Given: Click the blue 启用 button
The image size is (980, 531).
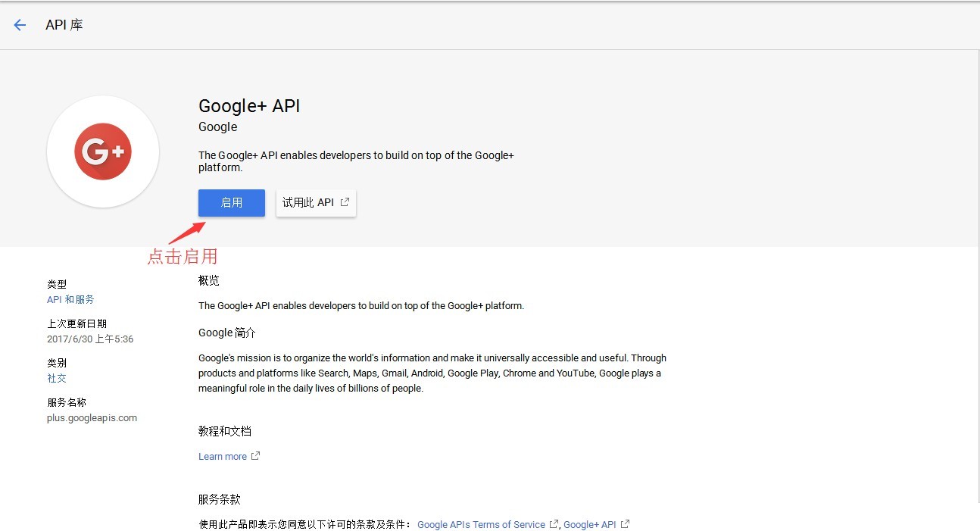Looking at the screenshot, I should tap(232, 203).
